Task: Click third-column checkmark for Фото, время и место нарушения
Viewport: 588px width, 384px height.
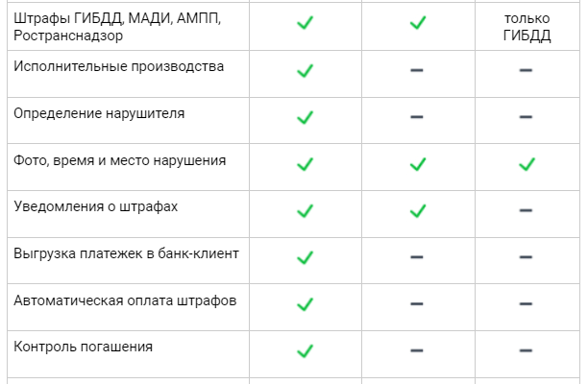Action: [527, 164]
